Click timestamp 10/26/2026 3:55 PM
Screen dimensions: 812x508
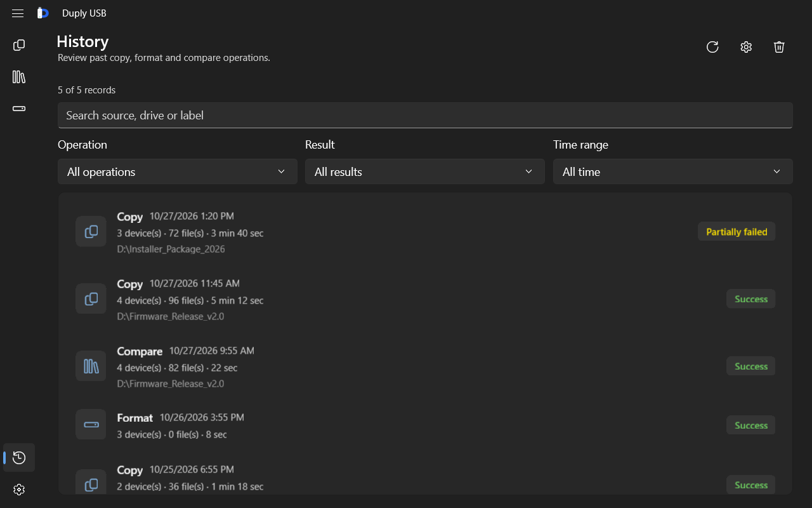click(x=202, y=417)
